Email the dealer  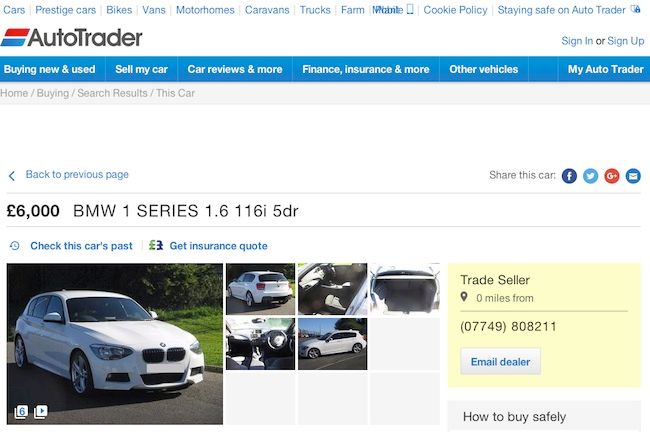(500, 362)
